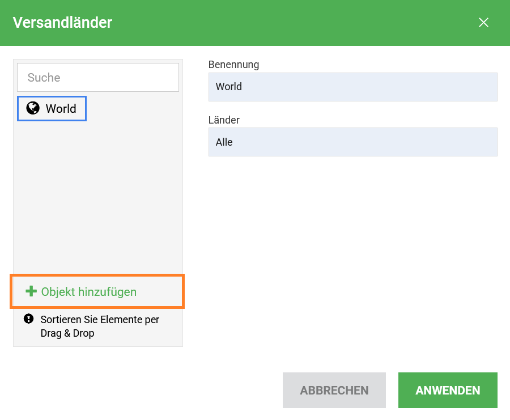This screenshot has height=420, width=510.
Task: Click the exclamation info icon
Action: coord(29,319)
